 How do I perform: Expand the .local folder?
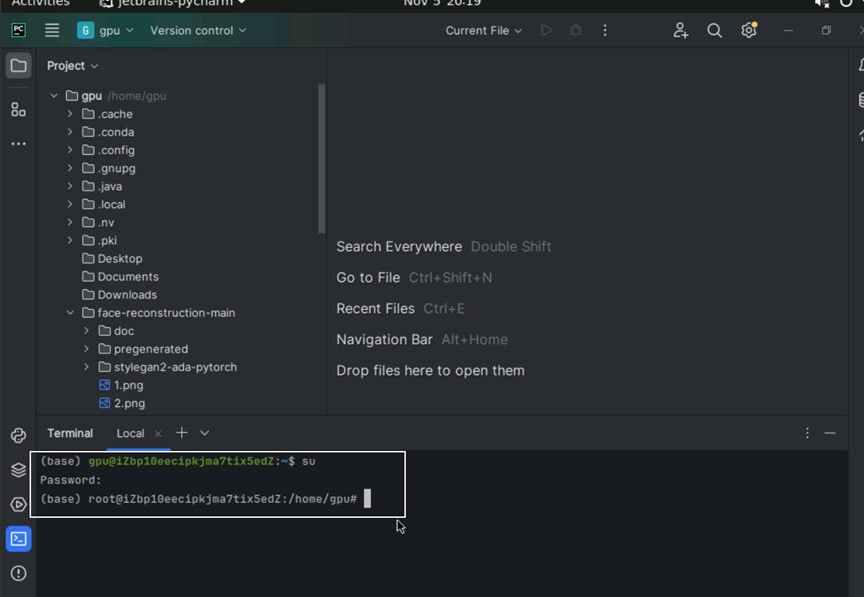pos(70,205)
